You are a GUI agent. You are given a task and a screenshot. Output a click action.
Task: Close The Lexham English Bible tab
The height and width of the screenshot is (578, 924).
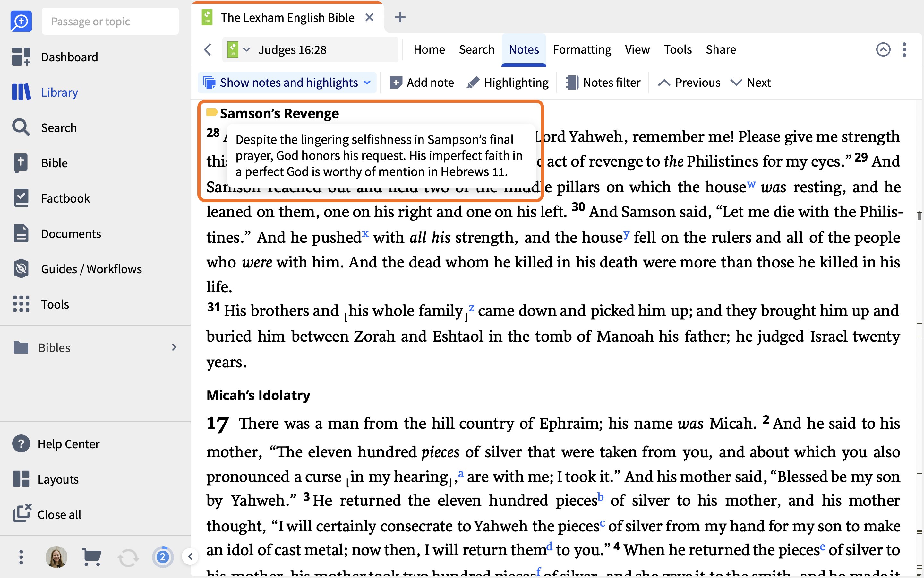point(369,18)
